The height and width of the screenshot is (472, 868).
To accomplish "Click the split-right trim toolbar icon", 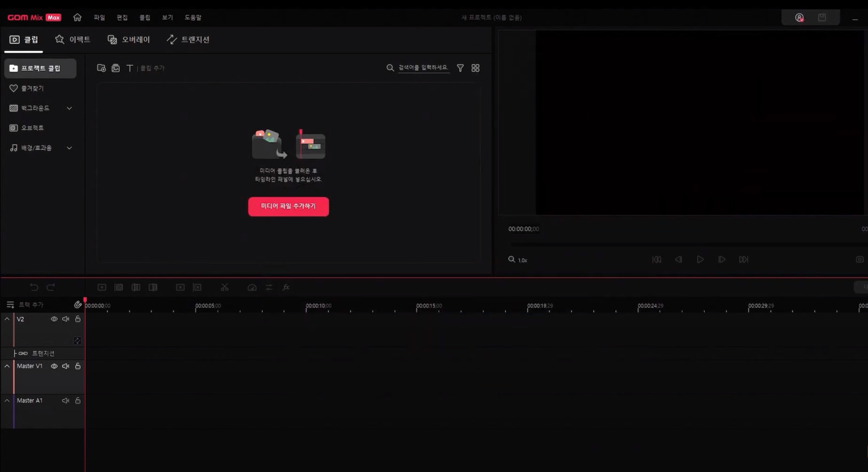I will click(153, 288).
